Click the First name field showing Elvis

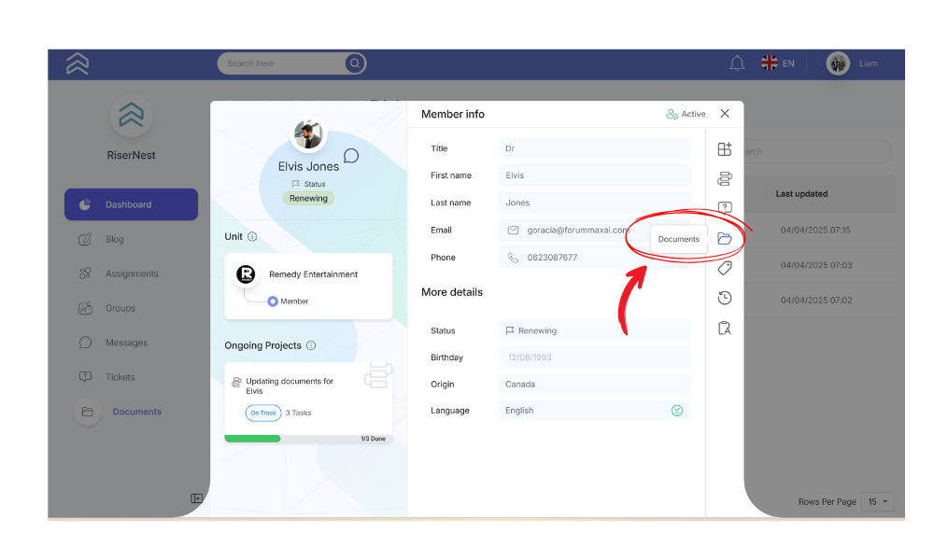pyautogui.click(x=594, y=175)
